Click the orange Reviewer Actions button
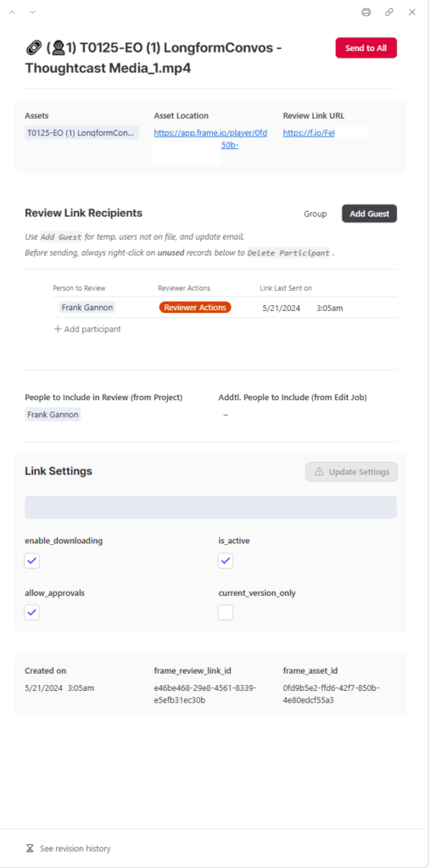This screenshot has width=430, height=868. 195,307
